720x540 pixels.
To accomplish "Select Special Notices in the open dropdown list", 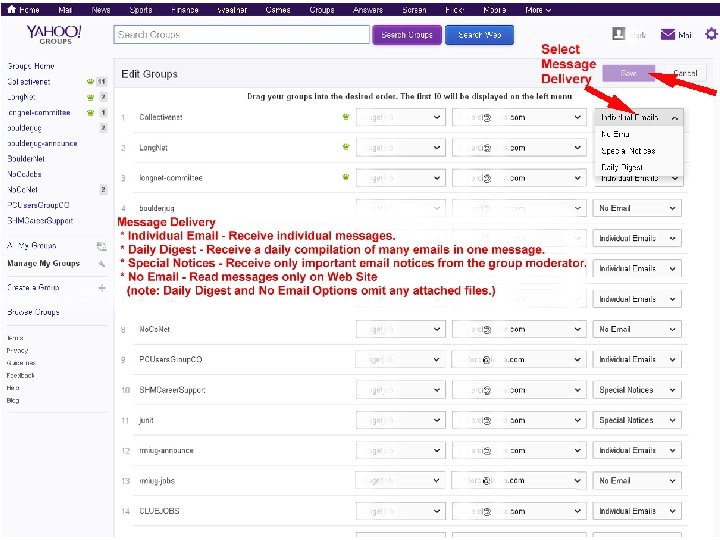I will coord(638,151).
